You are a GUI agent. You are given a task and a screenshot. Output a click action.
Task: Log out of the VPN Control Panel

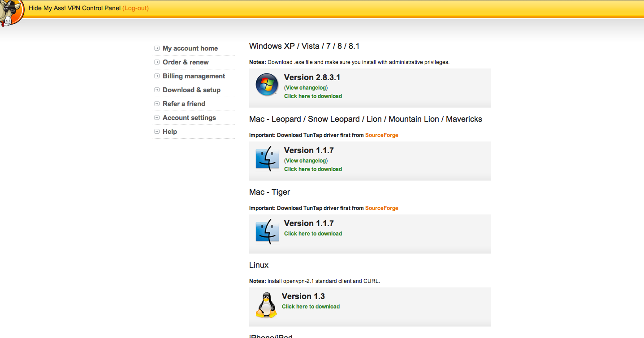tap(135, 8)
